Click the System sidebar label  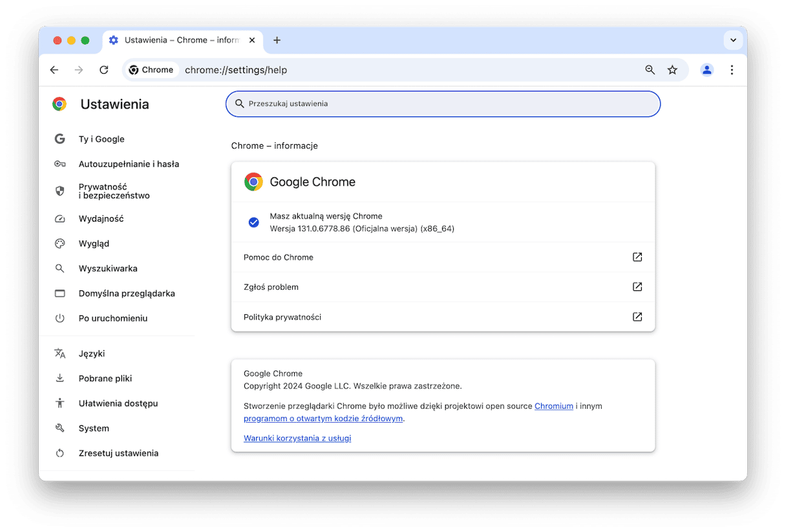pyautogui.click(x=94, y=429)
